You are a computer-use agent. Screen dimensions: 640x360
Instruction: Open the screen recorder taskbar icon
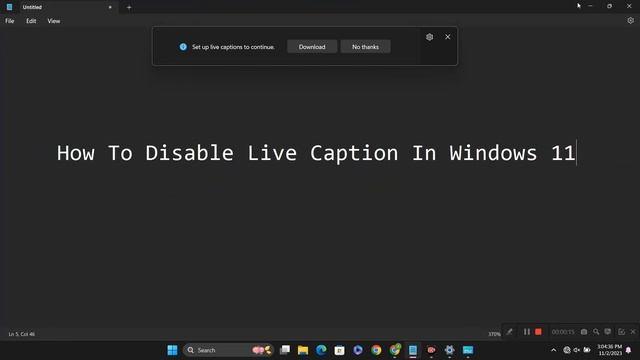click(x=431, y=350)
